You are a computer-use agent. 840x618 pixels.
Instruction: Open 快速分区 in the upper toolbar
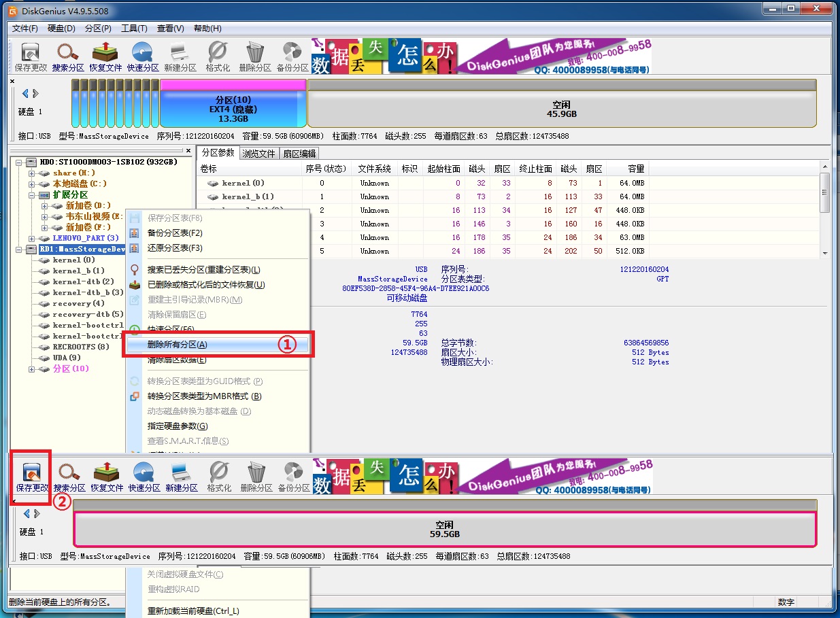point(143,56)
